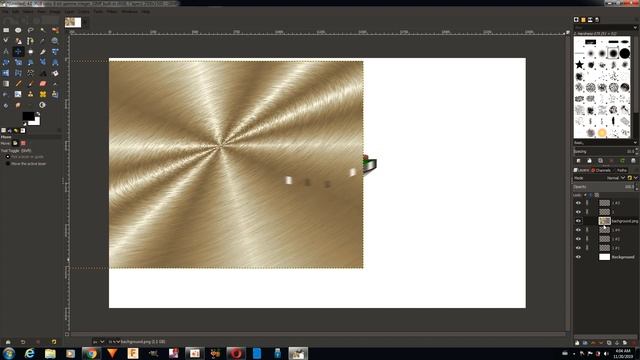640x360 pixels.
Task: Delete the selected layer
Action: pos(633,343)
